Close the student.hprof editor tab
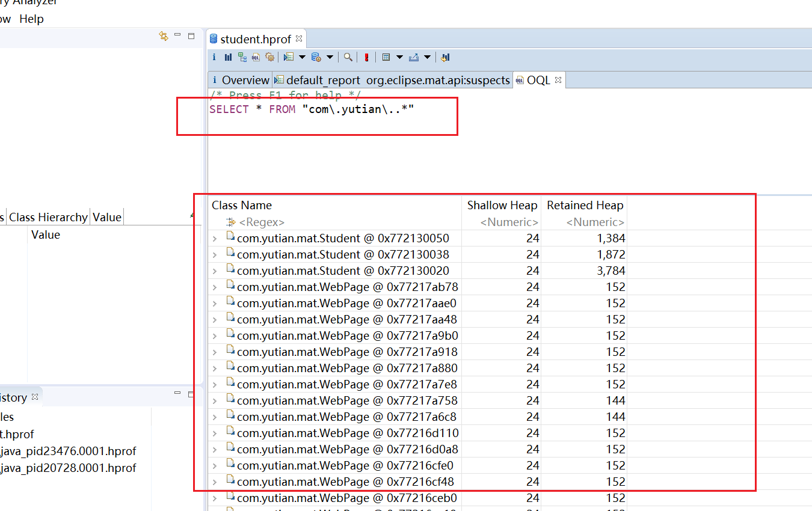The width and height of the screenshot is (812, 511). [x=299, y=39]
